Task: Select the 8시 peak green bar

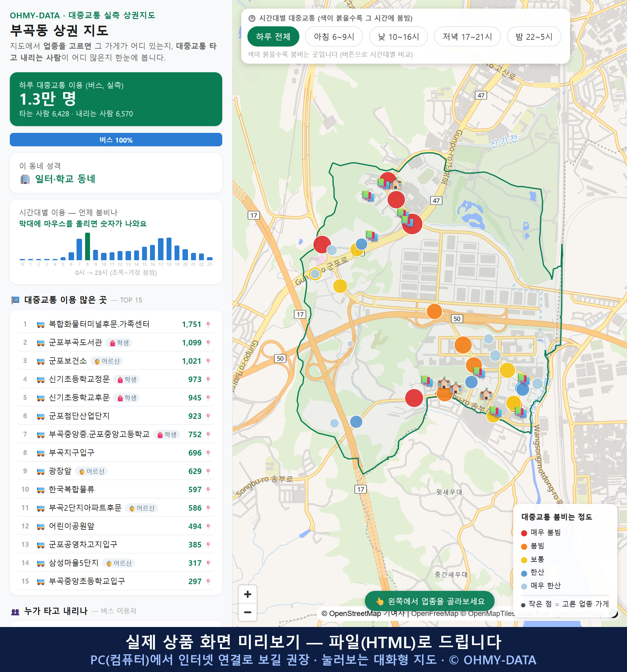Action: 88,246
